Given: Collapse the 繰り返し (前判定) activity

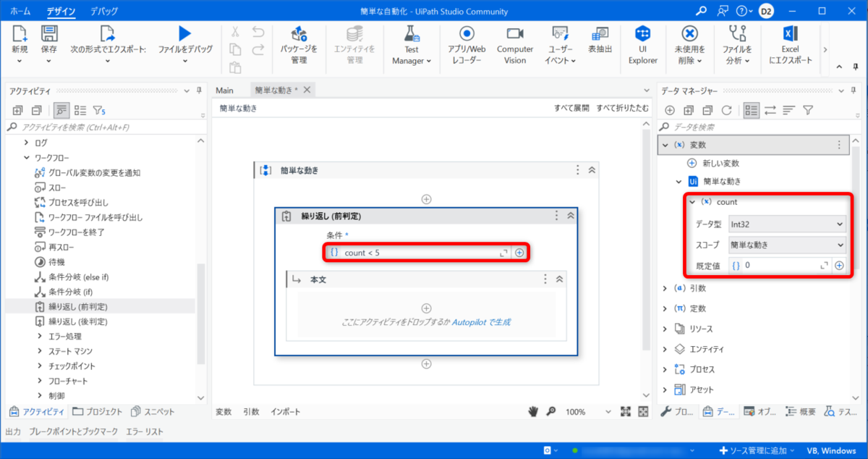Looking at the screenshot, I should click(570, 216).
